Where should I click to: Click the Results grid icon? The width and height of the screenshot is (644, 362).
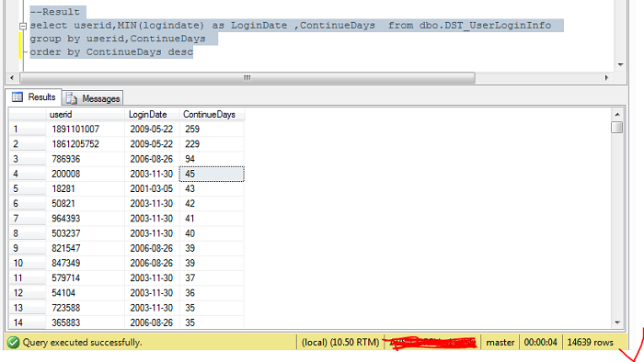click(17, 96)
